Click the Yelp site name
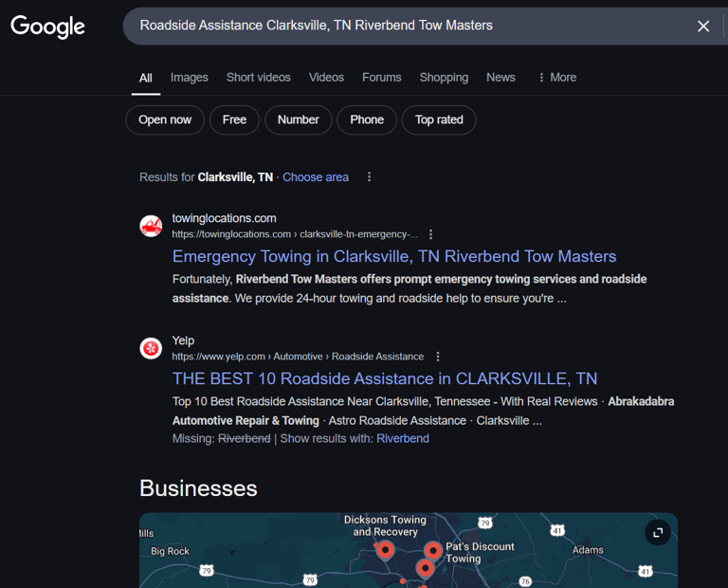The image size is (728, 588). click(183, 340)
